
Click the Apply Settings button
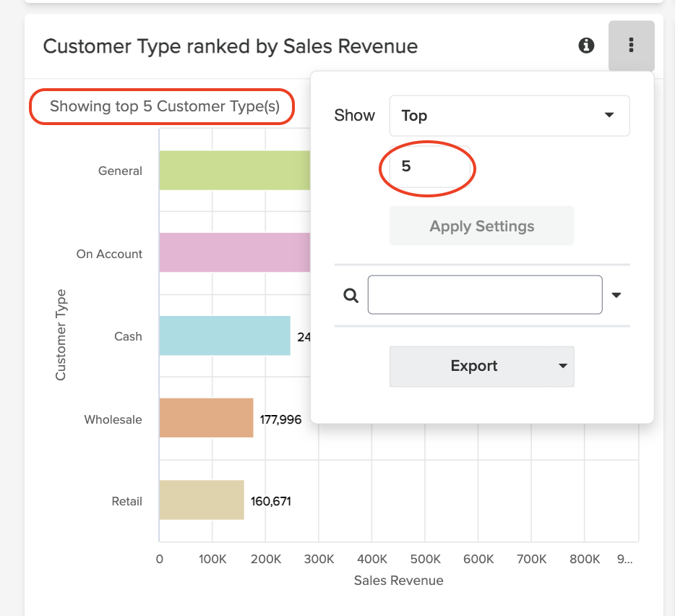coord(481,226)
